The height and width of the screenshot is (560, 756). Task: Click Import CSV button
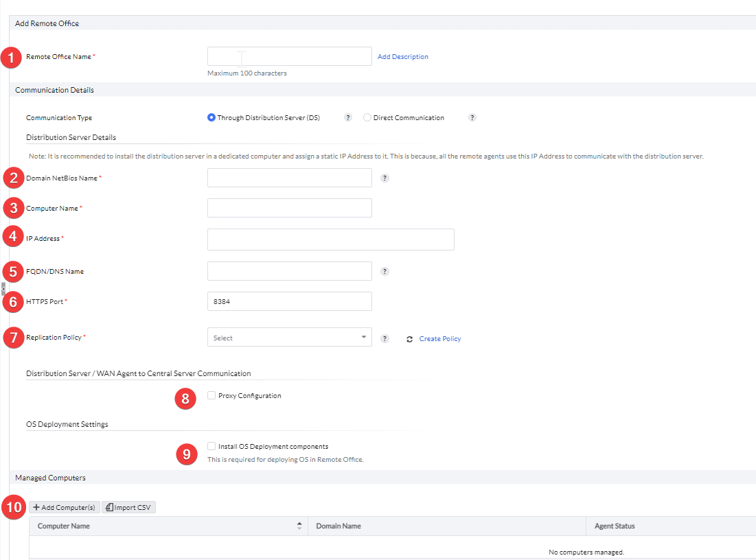129,507
